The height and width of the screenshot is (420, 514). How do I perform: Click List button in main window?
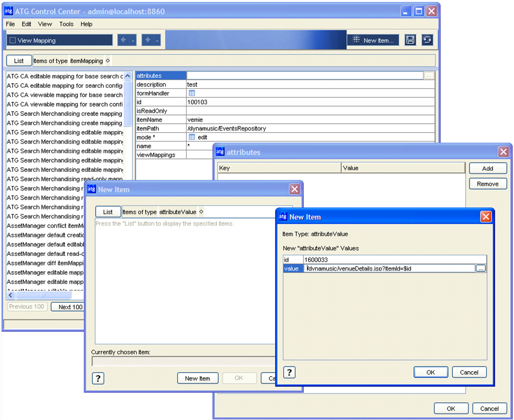[x=19, y=61]
